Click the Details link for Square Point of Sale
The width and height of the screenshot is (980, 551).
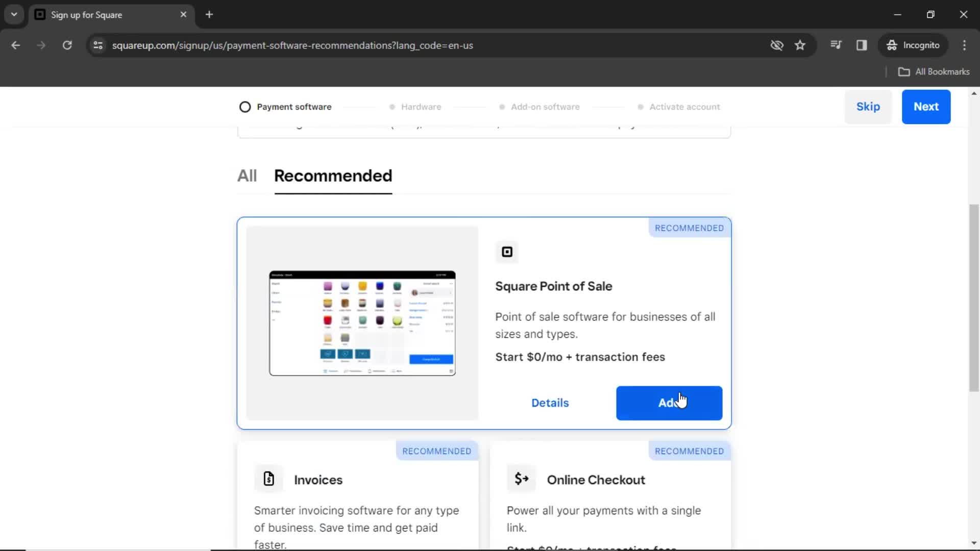(550, 403)
